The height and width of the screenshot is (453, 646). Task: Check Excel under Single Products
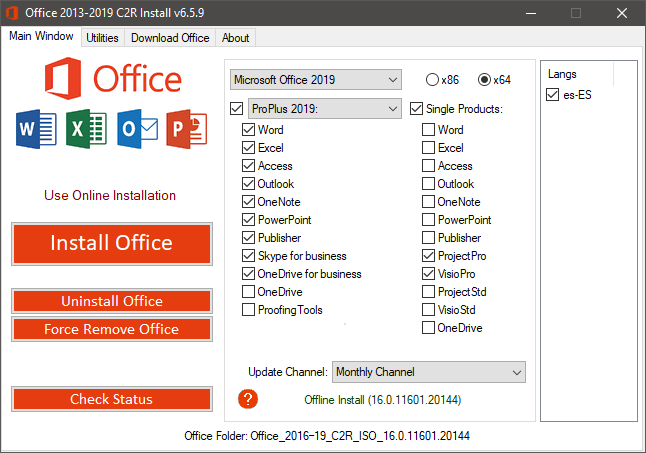click(x=428, y=147)
